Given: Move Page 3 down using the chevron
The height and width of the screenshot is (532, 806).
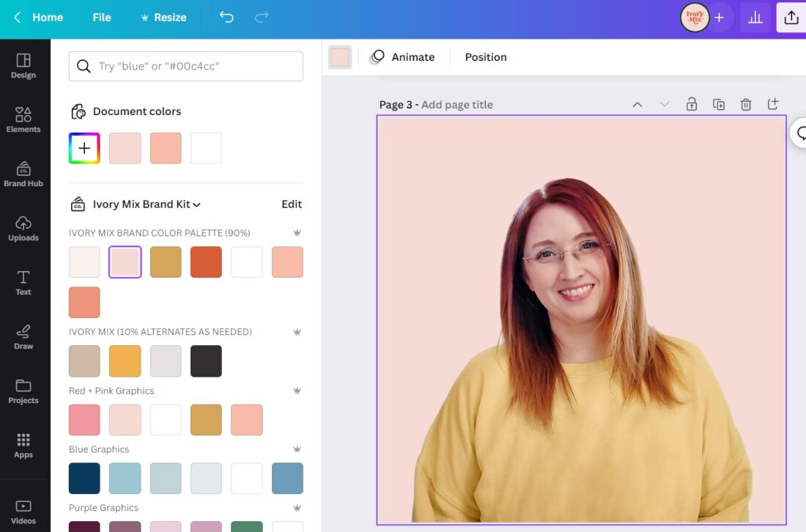Looking at the screenshot, I should coord(664,104).
